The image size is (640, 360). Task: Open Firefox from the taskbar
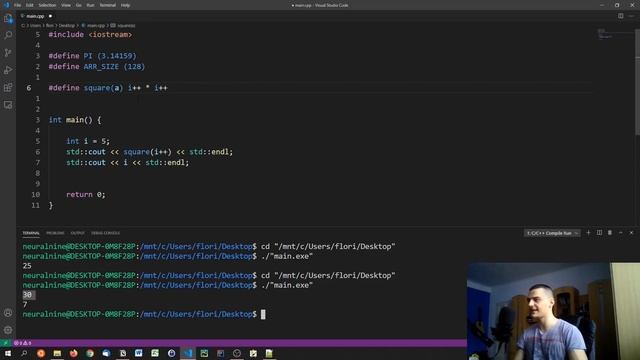click(x=73, y=353)
